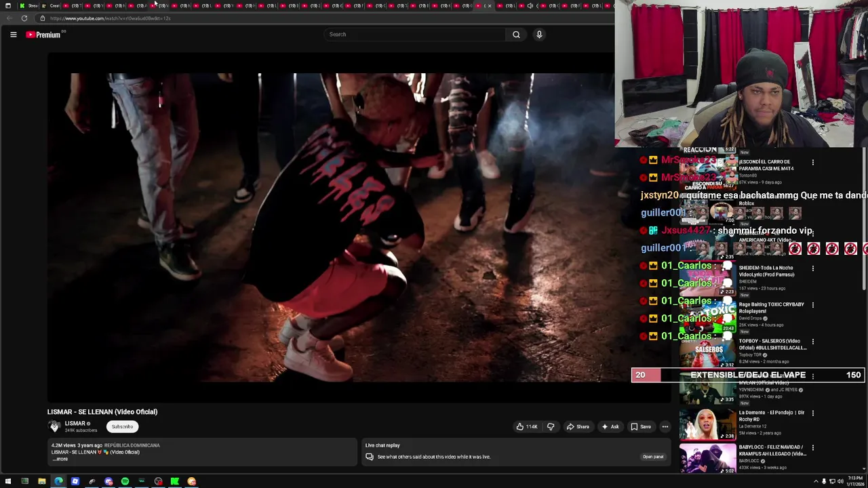Click the EXTENSIBLE/DEJO EL VAPE goal bar
Image resolution: width=868 pixels, height=488 pixels.
point(748,375)
